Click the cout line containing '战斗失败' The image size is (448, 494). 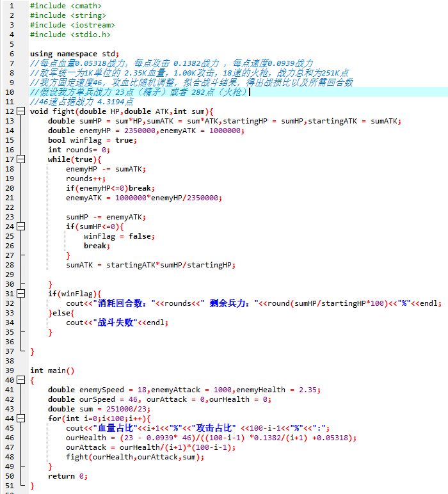(117, 323)
